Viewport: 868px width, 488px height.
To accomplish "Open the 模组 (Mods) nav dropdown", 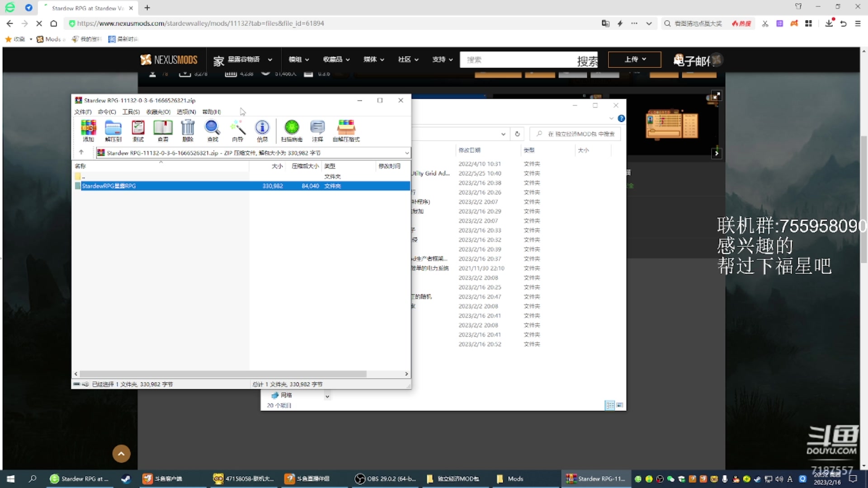I will tap(299, 60).
